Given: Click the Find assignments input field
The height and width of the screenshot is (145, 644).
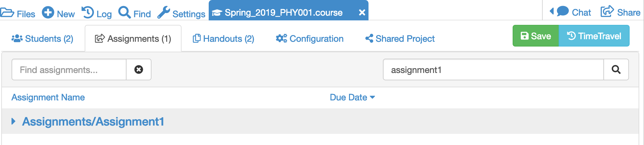Looking at the screenshot, I should [x=69, y=69].
